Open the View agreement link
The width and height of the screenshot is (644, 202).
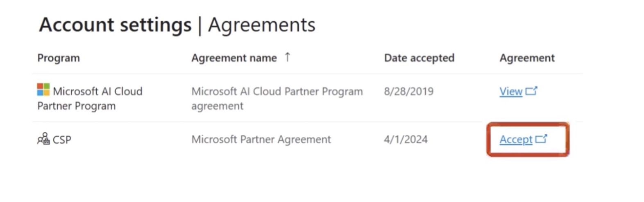511,91
